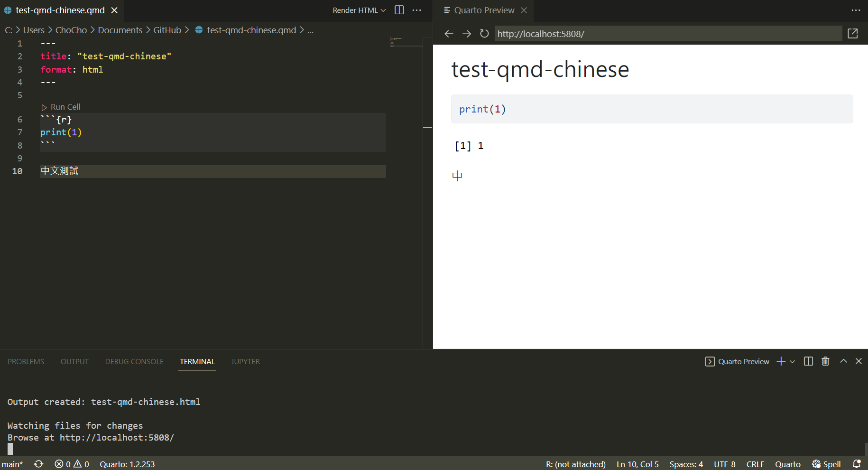
Task: Close the test-qmd-chinese.qmd editor tab
Action: click(114, 10)
